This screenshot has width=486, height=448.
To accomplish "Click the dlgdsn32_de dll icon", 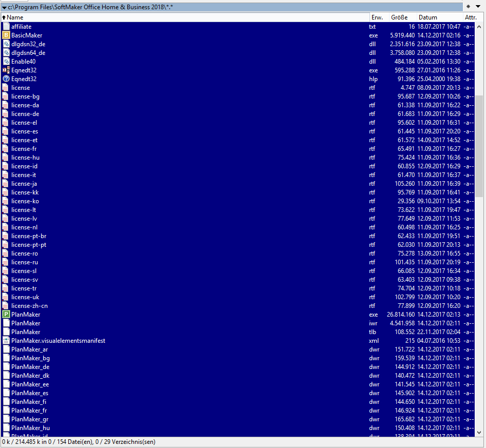I will (x=6, y=44).
